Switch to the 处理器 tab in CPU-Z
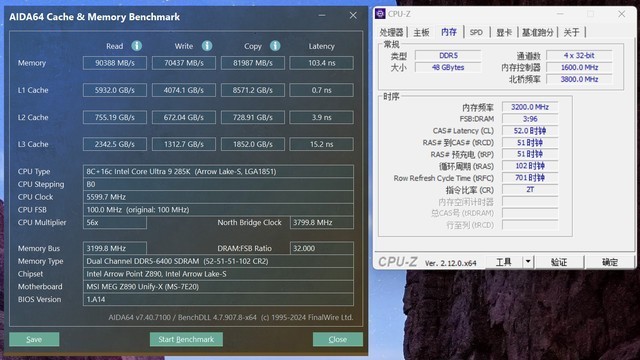 391,32
